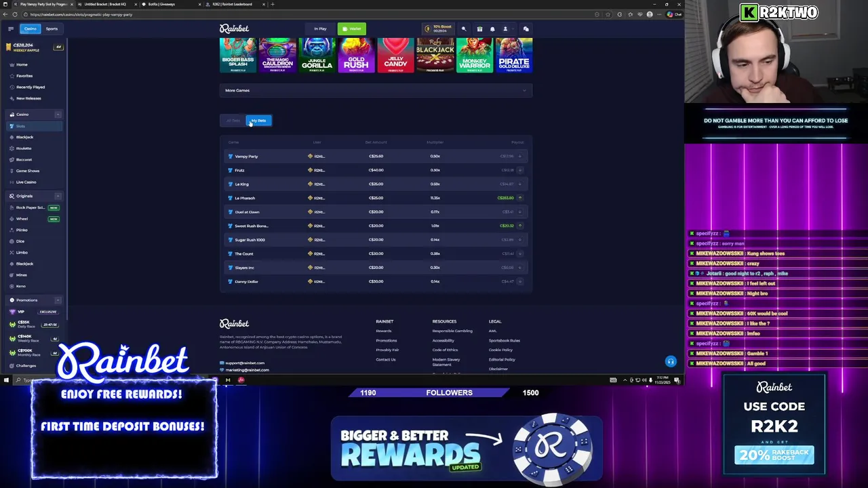Click the live support headset button
The height and width of the screenshot is (488, 868).
tap(671, 361)
